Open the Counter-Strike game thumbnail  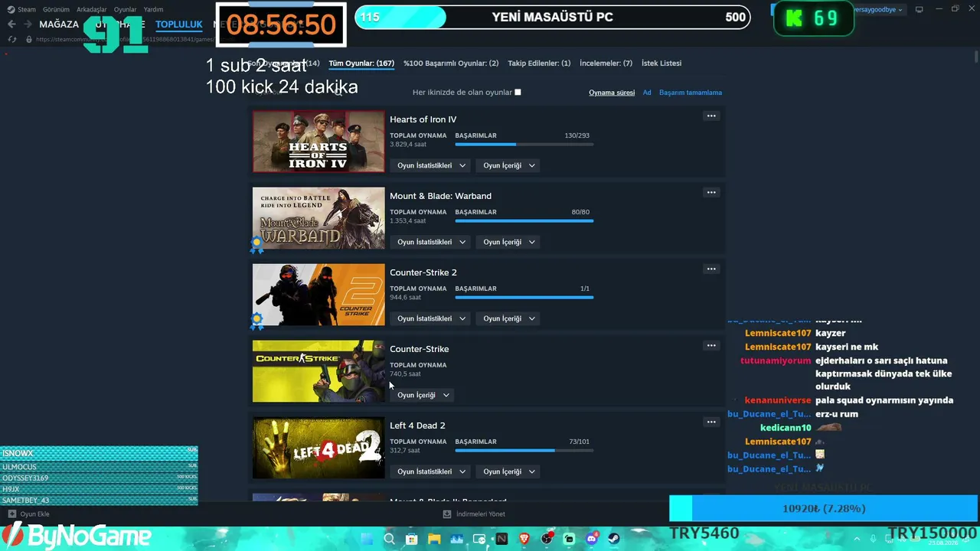[318, 371]
